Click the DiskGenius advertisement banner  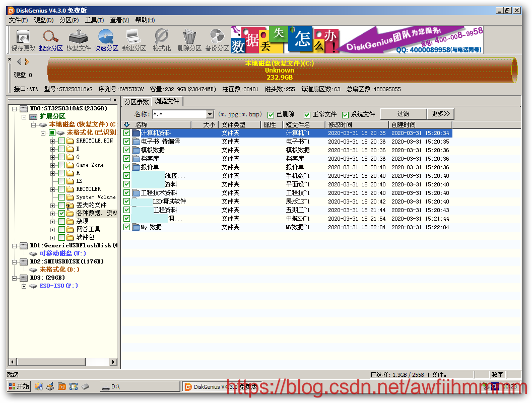click(x=357, y=40)
